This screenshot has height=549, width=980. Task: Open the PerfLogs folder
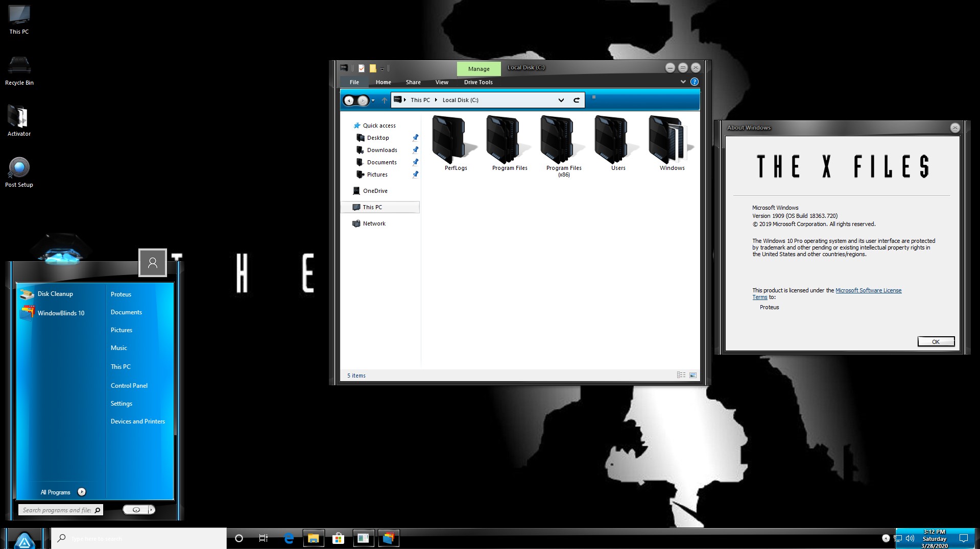[x=456, y=143]
